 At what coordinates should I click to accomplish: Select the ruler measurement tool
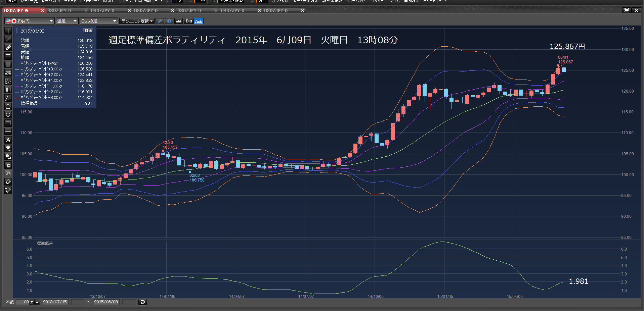pos(8,48)
